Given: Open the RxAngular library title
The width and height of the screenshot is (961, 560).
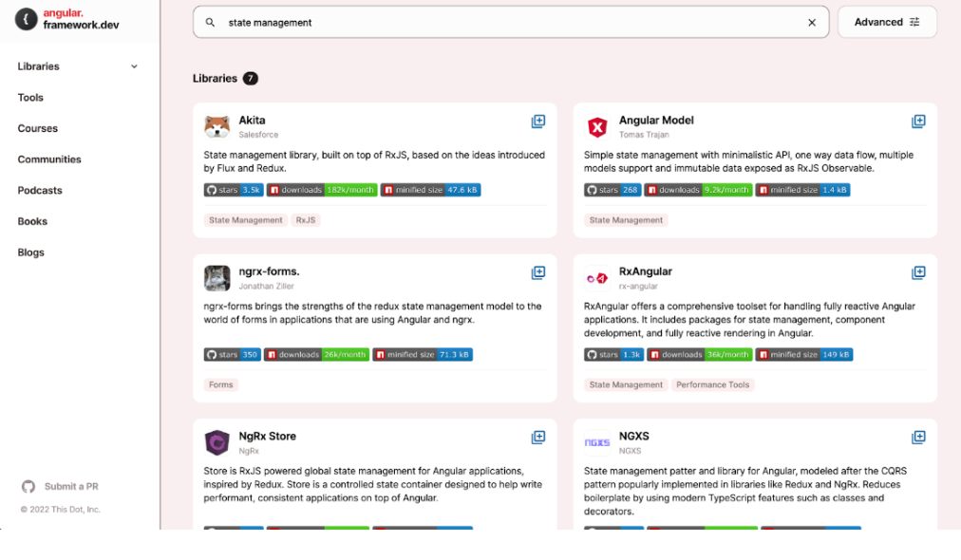Looking at the screenshot, I should pos(646,271).
